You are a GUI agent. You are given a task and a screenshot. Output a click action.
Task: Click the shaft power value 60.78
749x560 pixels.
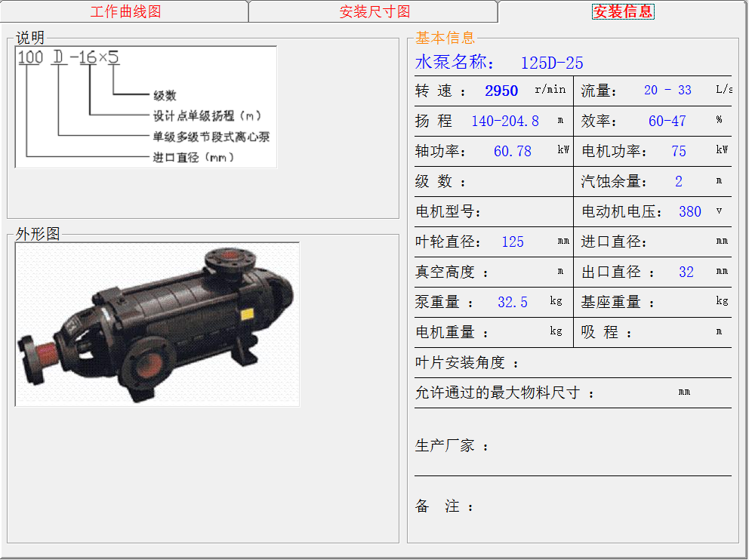click(512, 152)
